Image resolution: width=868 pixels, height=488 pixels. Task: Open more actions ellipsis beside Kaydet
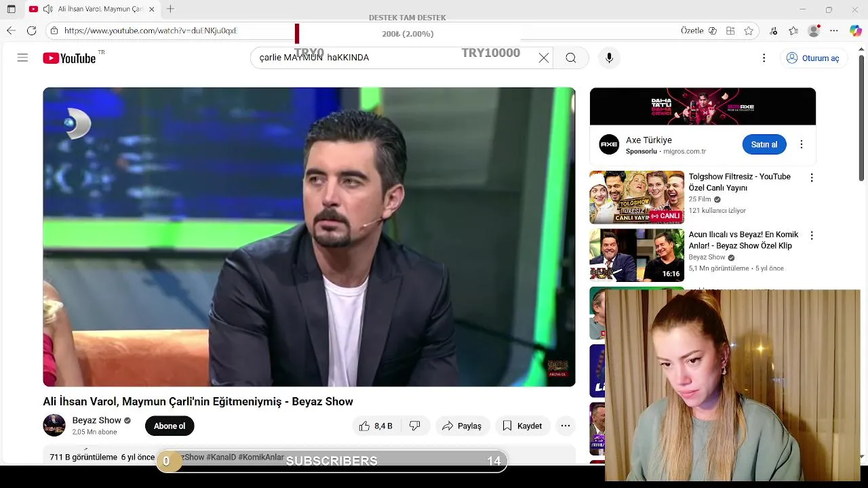tap(566, 426)
